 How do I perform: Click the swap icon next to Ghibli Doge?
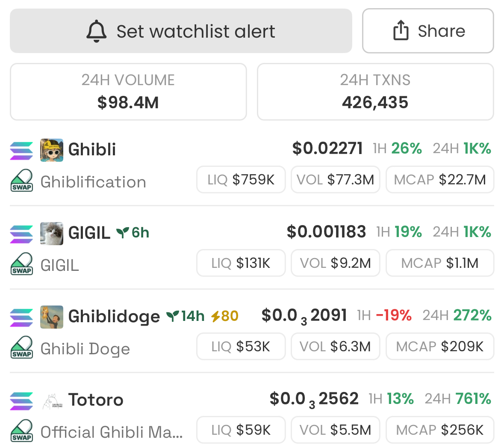point(21,347)
